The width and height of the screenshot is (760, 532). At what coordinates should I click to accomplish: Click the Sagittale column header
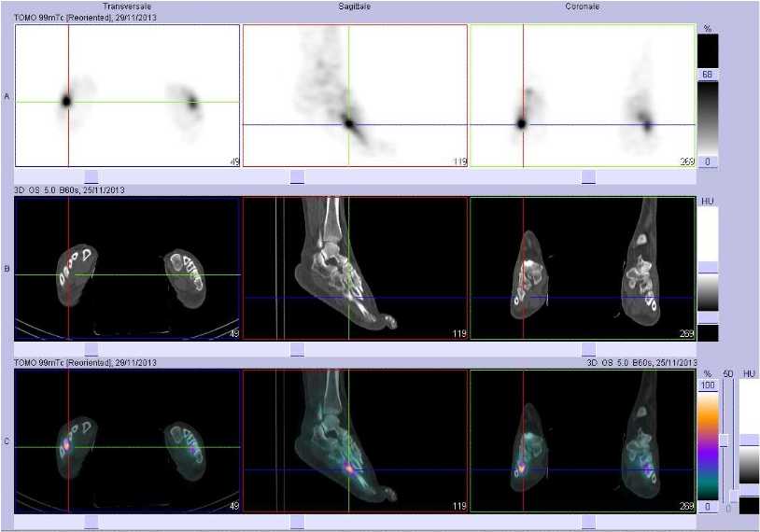pos(355,7)
